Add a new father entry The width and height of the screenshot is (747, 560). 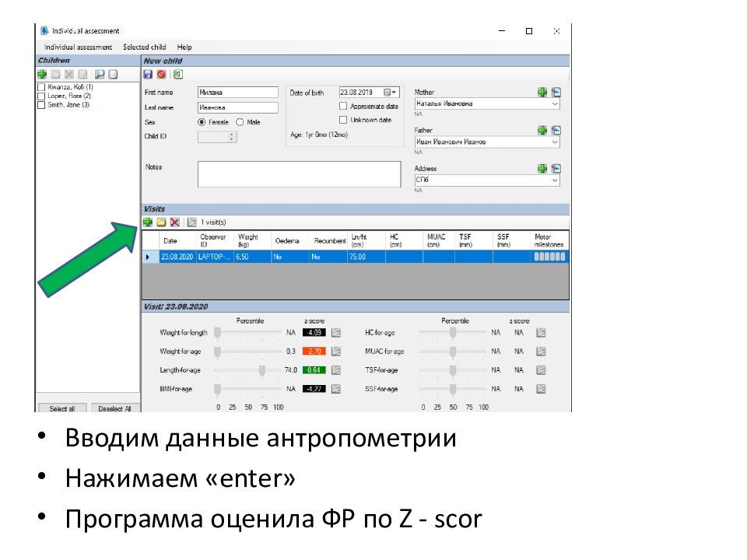tap(542, 130)
